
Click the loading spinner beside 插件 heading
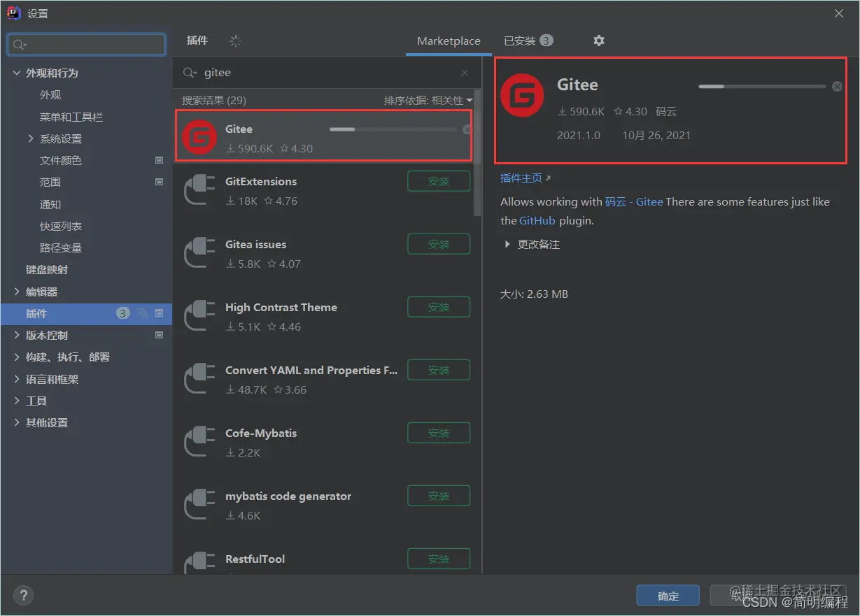pyautogui.click(x=235, y=41)
